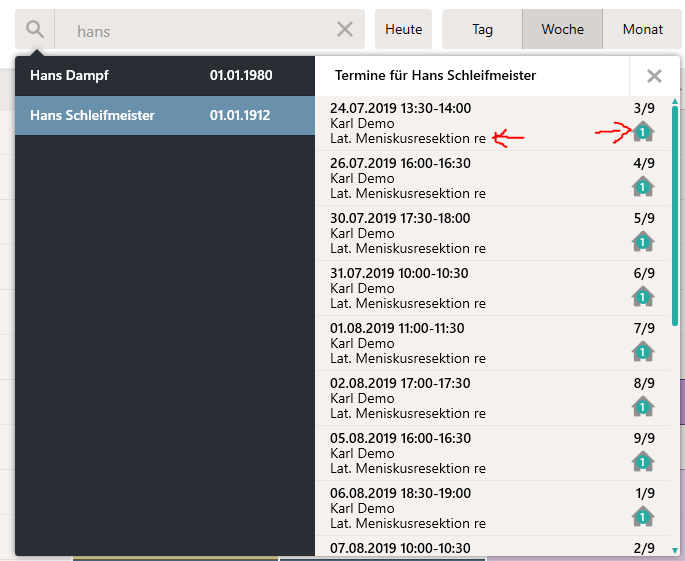Viewport: 685px width, 561px height.
Task: Click the 3/9 session counter
Action: pos(644,108)
